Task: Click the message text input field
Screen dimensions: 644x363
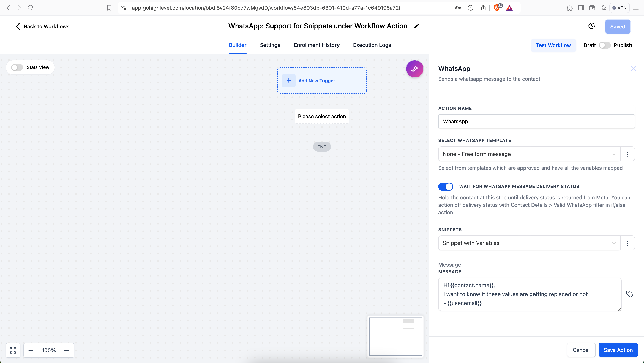Action: tap(529, 294)
